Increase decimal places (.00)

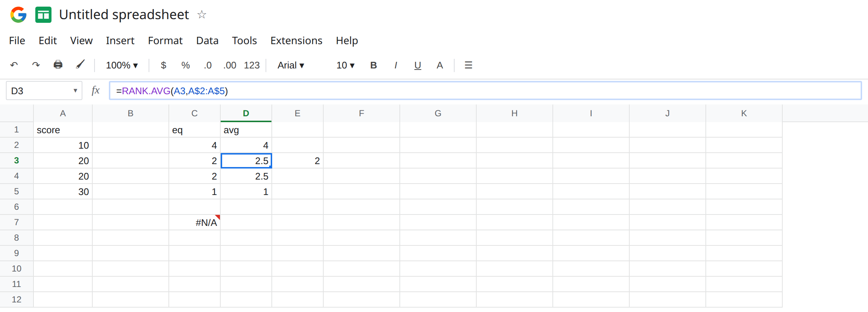[230, 65]
